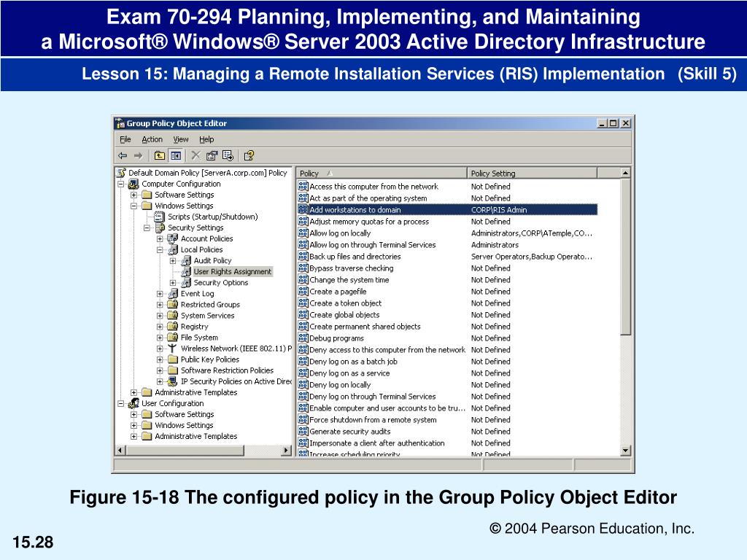Toggle the Show/Hide Console Tree icon
This screenshot has width=747, height=560.
(176, 156)
